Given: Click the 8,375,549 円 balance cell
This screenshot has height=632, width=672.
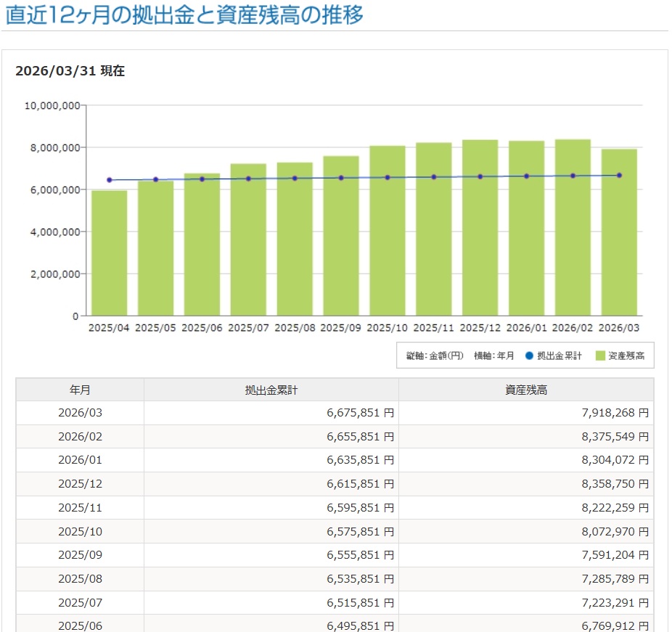Looking at the screenshot, I should pyautogui.click(x=612, y=437).
